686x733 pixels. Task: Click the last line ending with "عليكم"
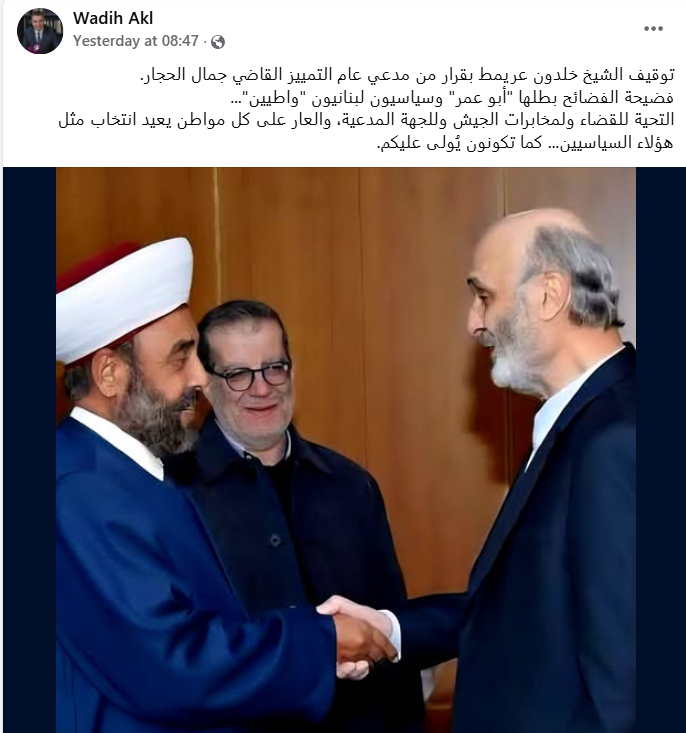point(525,143)
